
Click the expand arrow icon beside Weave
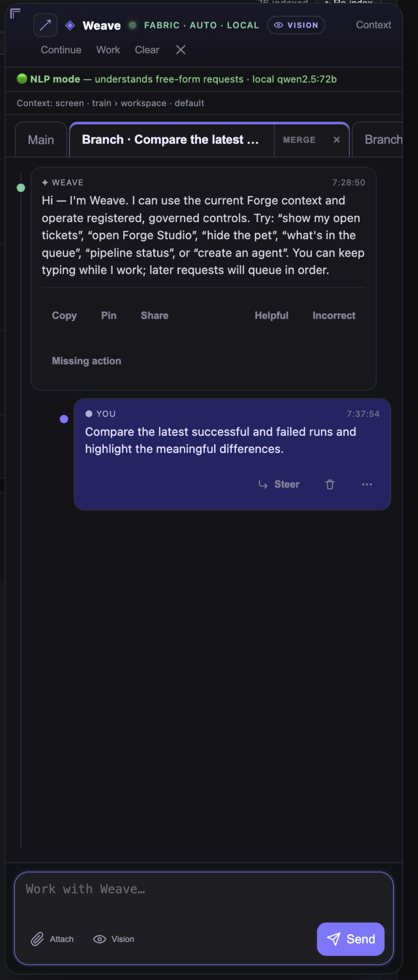coord(45,25)
